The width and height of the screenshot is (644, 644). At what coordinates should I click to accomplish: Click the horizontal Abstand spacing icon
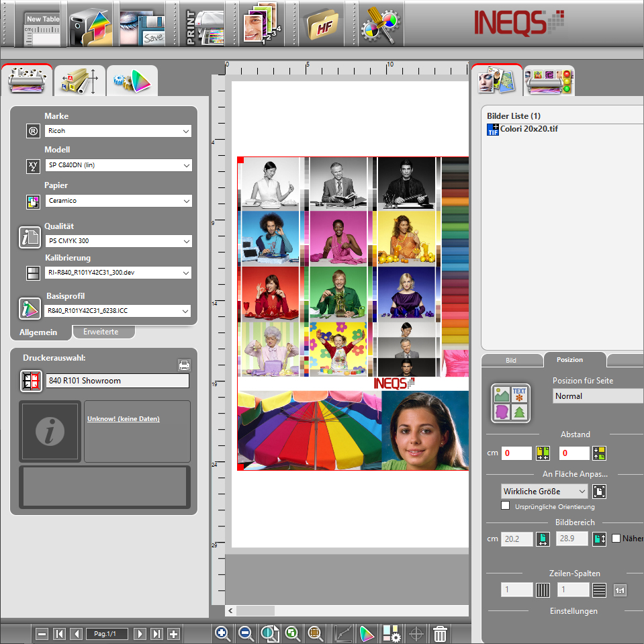[543, 453]
